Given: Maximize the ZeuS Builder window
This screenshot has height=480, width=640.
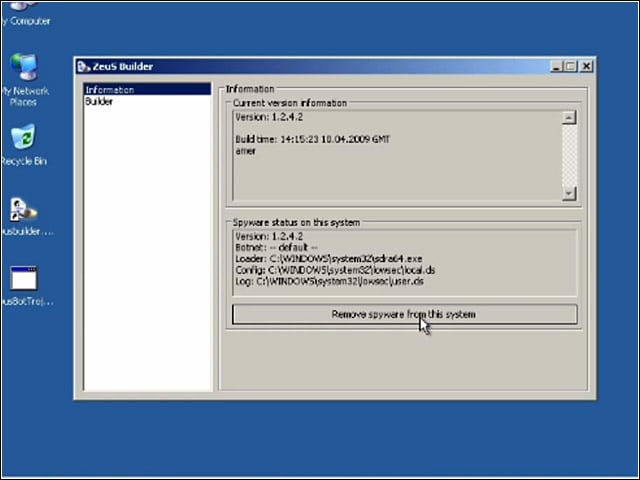Looking at the screenshot, I should [571, 67].
